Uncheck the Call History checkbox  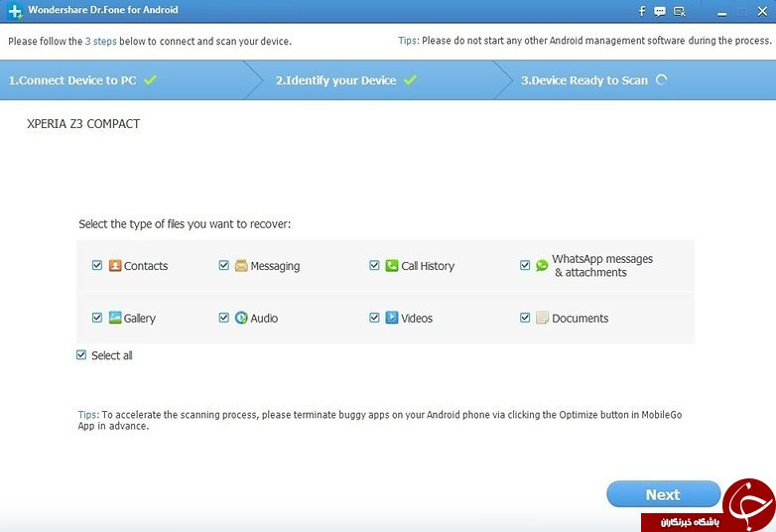[x=374, y=265]
